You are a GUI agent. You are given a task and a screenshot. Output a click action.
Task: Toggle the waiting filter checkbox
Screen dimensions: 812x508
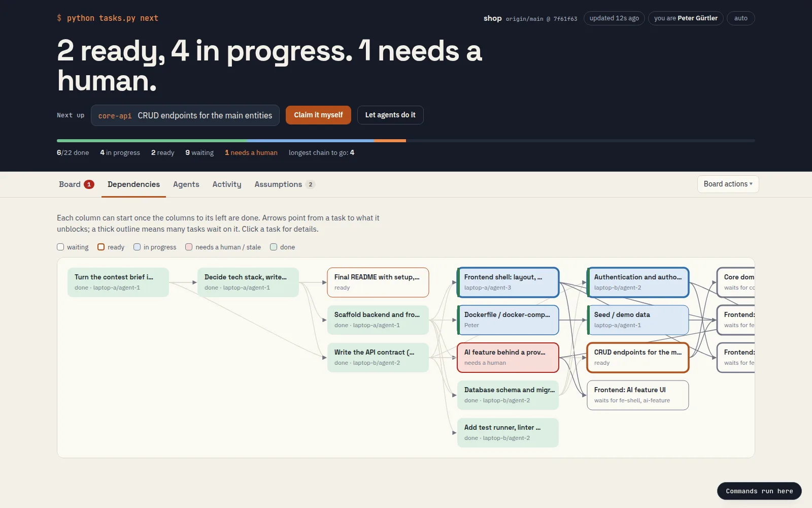coord(60,247)
